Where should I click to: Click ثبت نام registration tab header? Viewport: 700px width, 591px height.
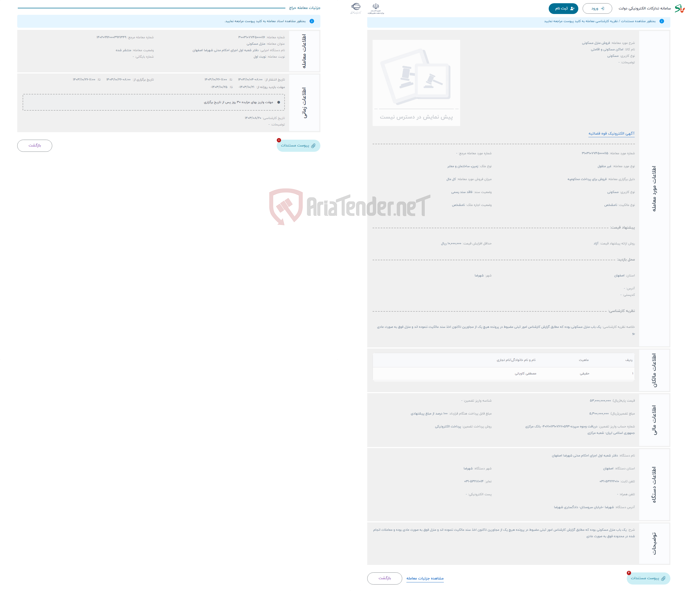coord(561,8)
